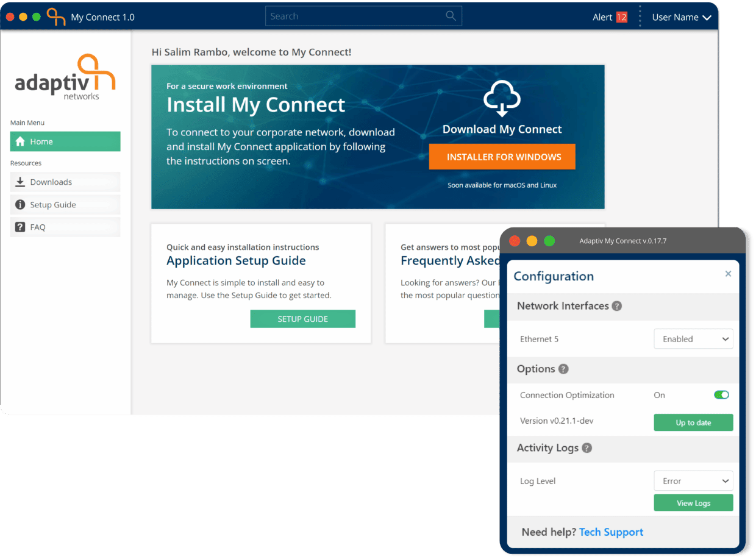Open the Log Level dropdown

point(693,480)
